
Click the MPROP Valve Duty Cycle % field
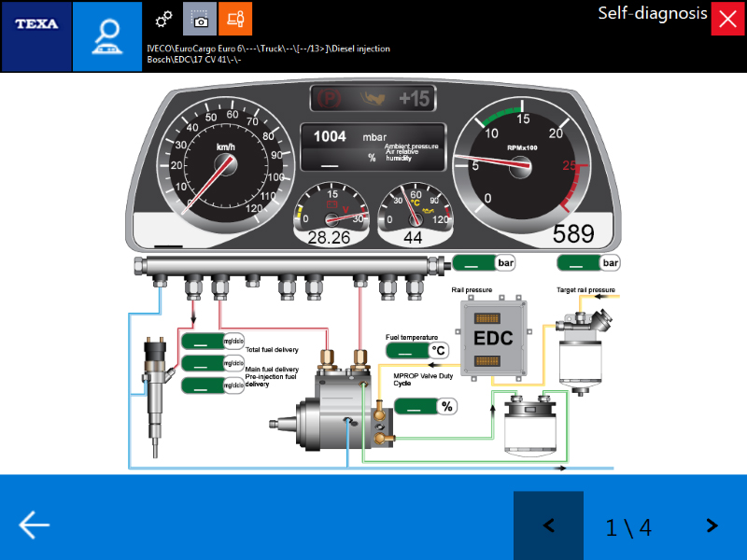click(426, 406)
